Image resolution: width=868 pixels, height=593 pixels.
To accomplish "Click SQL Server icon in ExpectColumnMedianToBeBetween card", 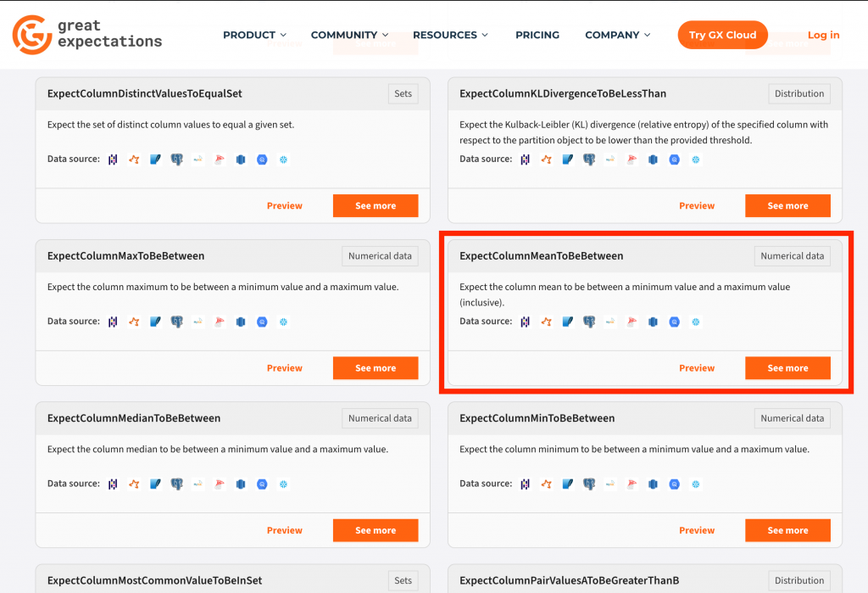I will point(220,484).
